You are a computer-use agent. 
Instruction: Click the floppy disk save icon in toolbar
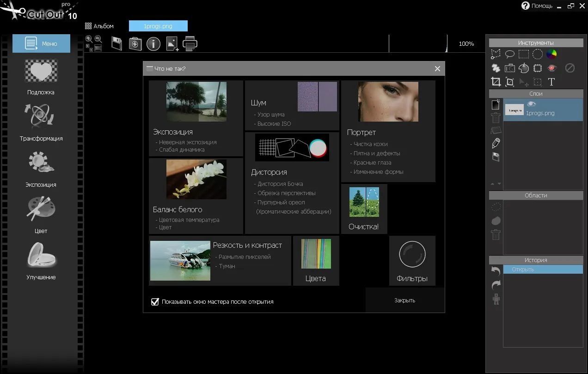116,44
